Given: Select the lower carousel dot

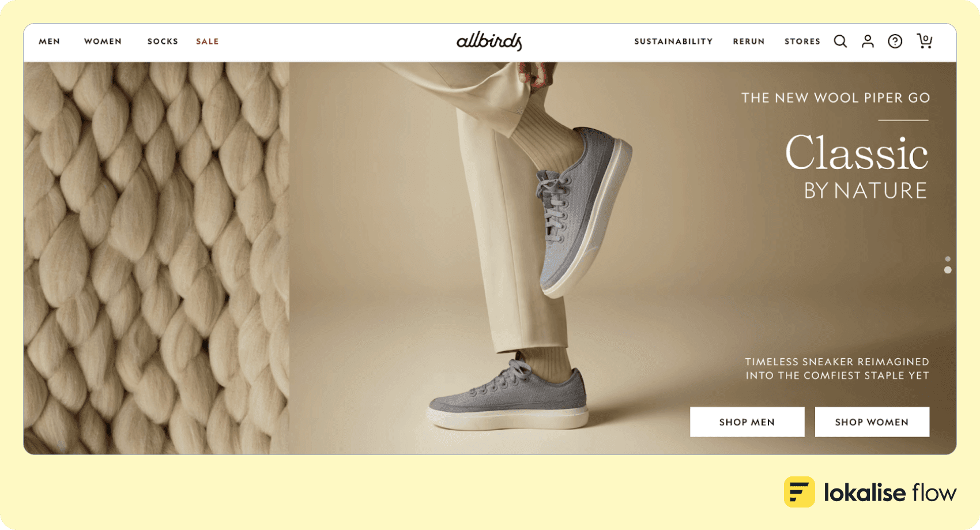Looking at the screenshot, I should (948, 270).
